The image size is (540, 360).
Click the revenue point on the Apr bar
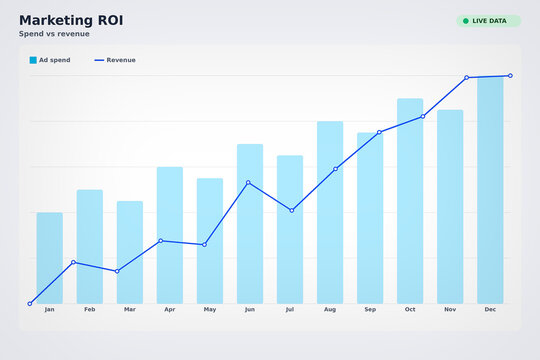(x=161, y=241)
